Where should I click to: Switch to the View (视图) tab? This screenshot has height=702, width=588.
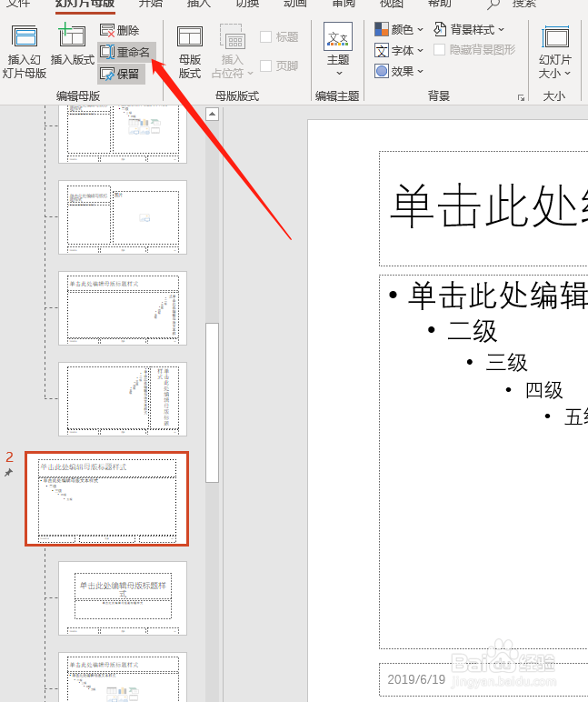click(392, 4)
